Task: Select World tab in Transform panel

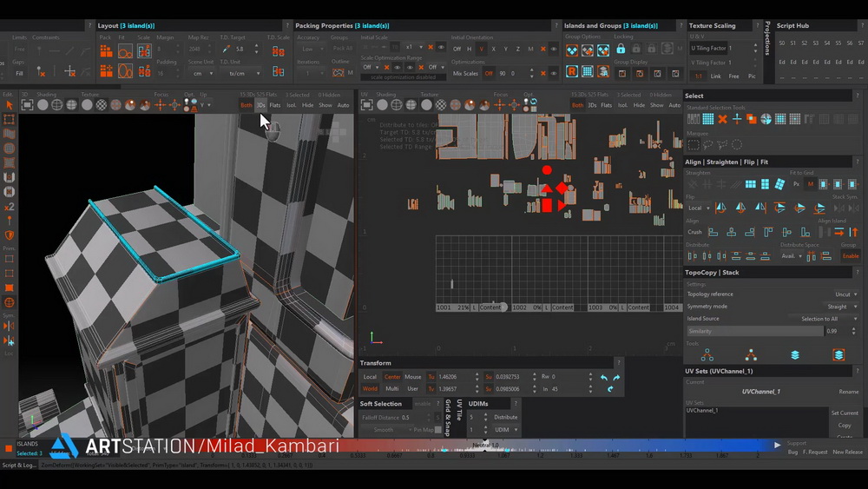Action: (370, 389)
